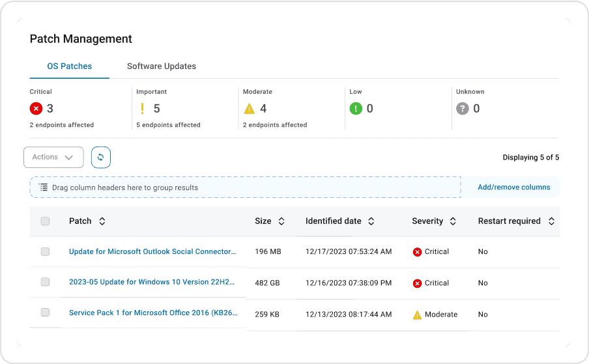Select the OS Patches tab
The image size is (589, 364).
click(70, 66)
